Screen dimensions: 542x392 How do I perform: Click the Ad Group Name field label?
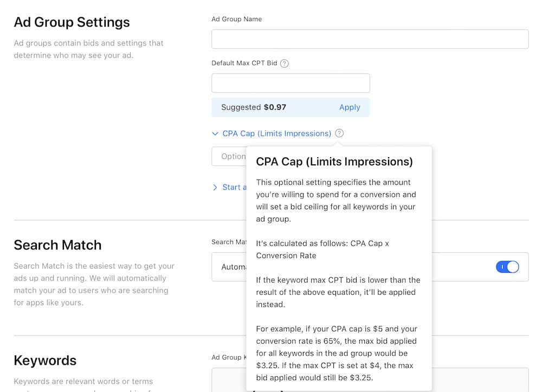click(236, 19)
